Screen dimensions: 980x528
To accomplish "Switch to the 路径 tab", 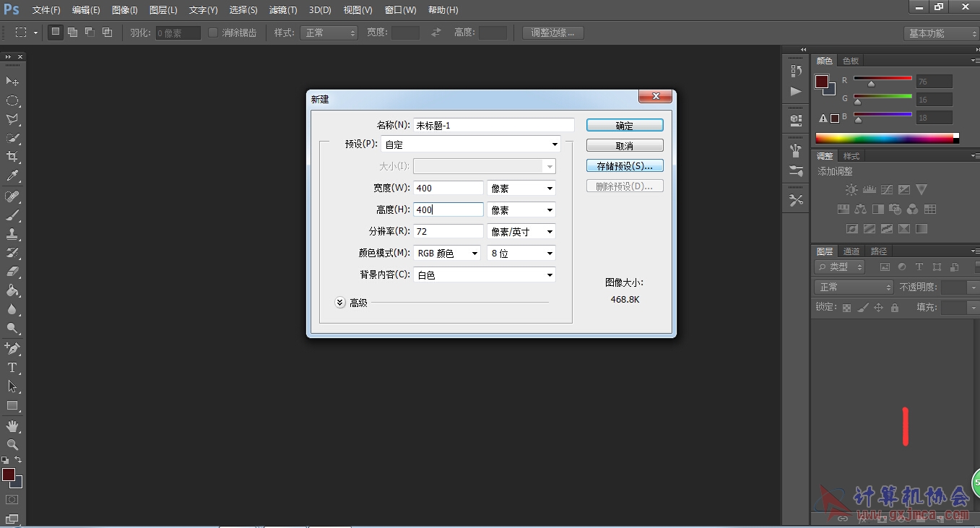I will 879,251.
